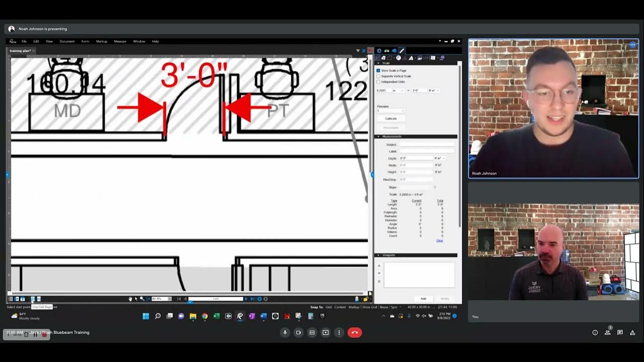Open the zoom percentage dropdown
The width and height of the screenshot is (644, 362).
pyautogui.click(x=170, y=299)
